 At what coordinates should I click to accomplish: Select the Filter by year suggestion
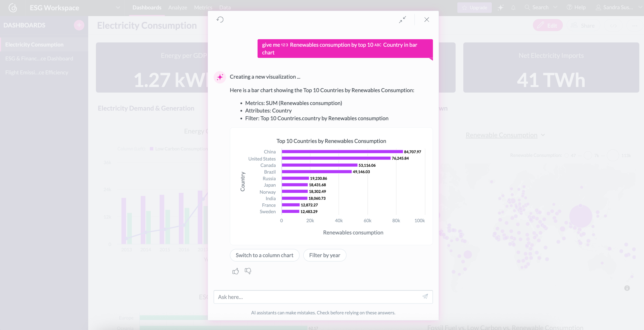325,255
